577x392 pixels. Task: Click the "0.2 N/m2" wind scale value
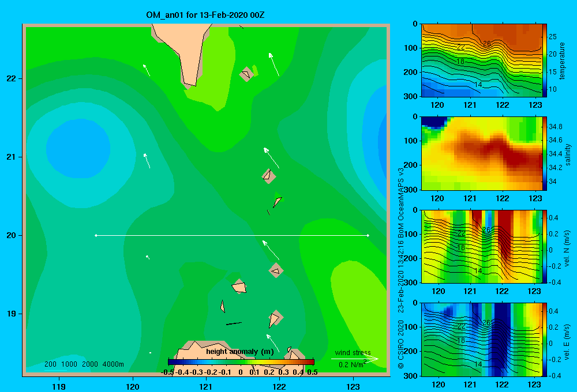coord(353,364)
